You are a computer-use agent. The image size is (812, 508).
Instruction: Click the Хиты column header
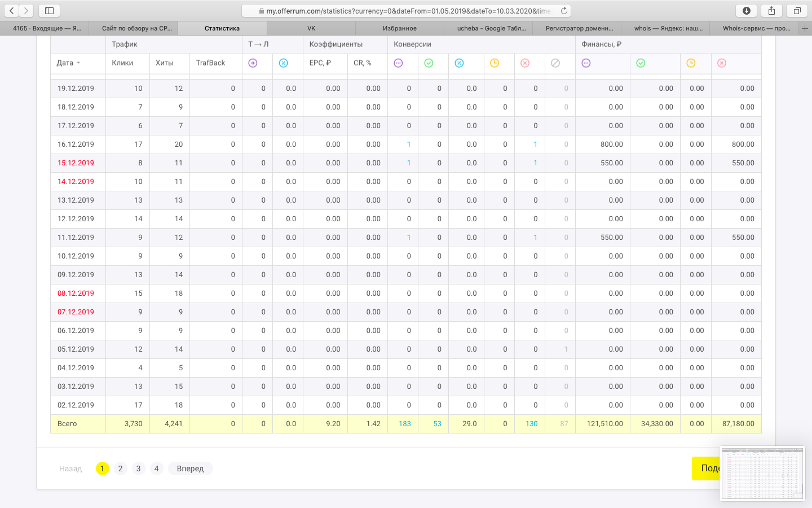pos(165,63)
